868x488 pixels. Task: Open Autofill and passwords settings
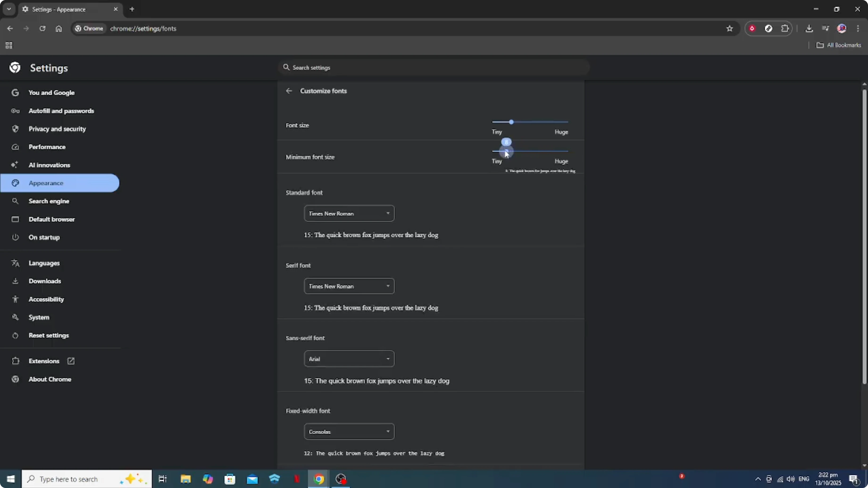61,111
